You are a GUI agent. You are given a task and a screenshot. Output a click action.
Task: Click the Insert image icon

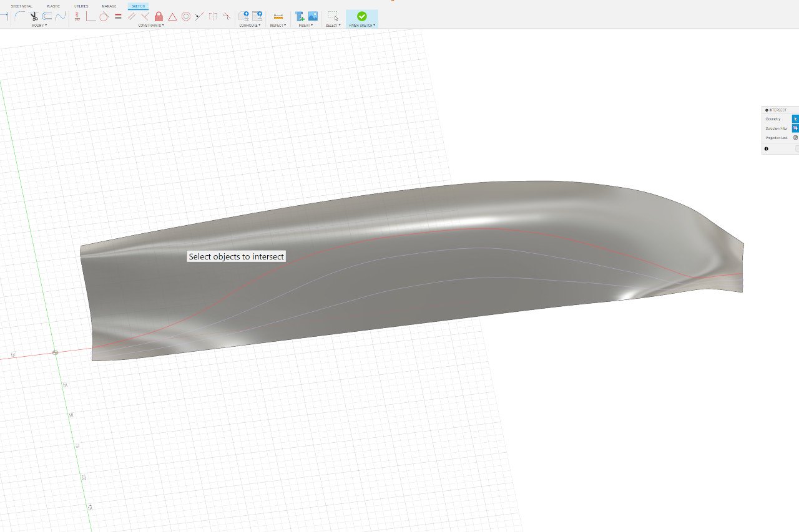[313, 16]
